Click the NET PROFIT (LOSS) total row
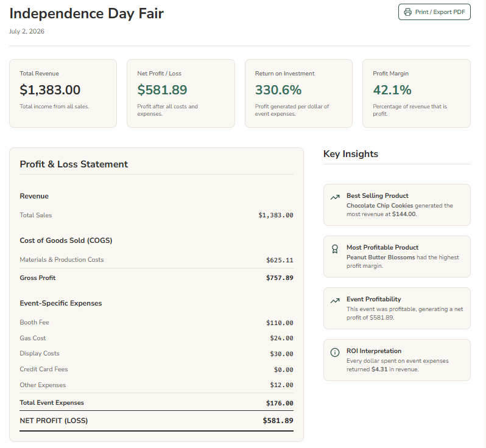Image resolution: width=486 pixels, height=448 pixels. click(156, 421)
